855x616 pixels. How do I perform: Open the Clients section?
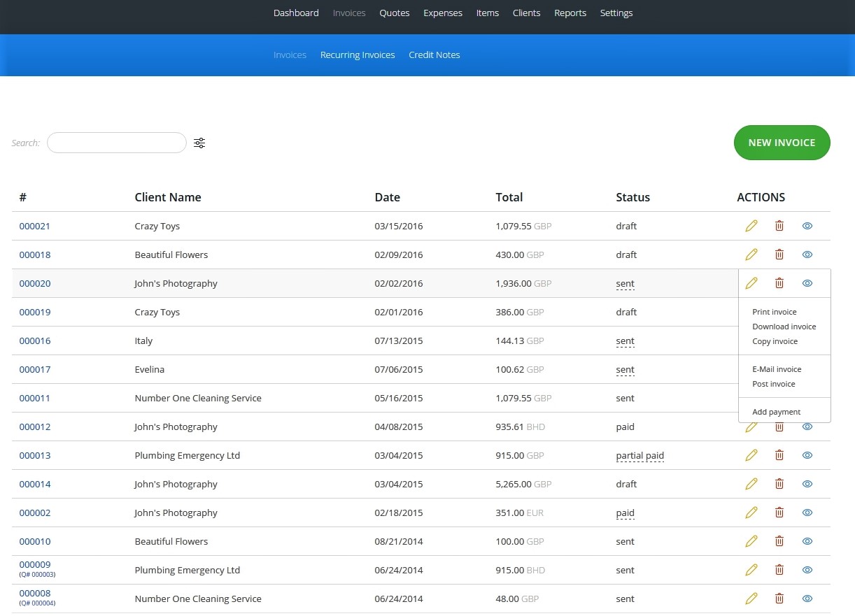coord(527,13)
